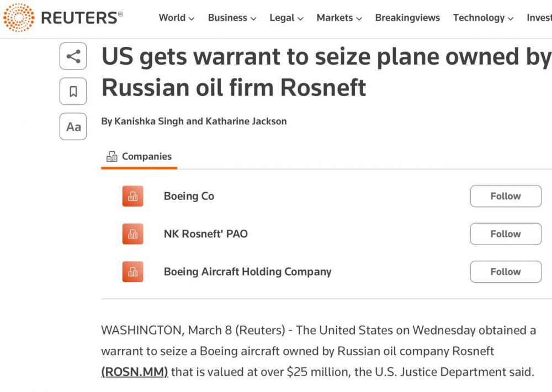Follow Boeing Co

coord(505,196)
